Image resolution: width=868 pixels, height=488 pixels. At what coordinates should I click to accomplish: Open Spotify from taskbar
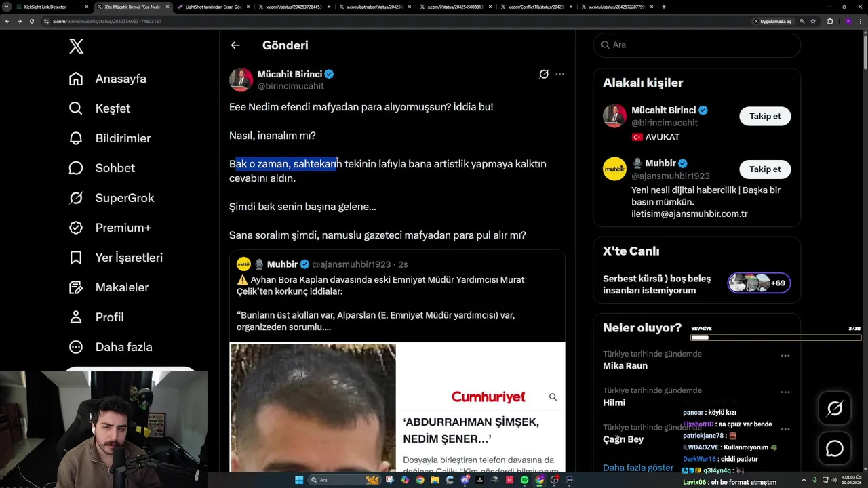[x=524, y=480]
